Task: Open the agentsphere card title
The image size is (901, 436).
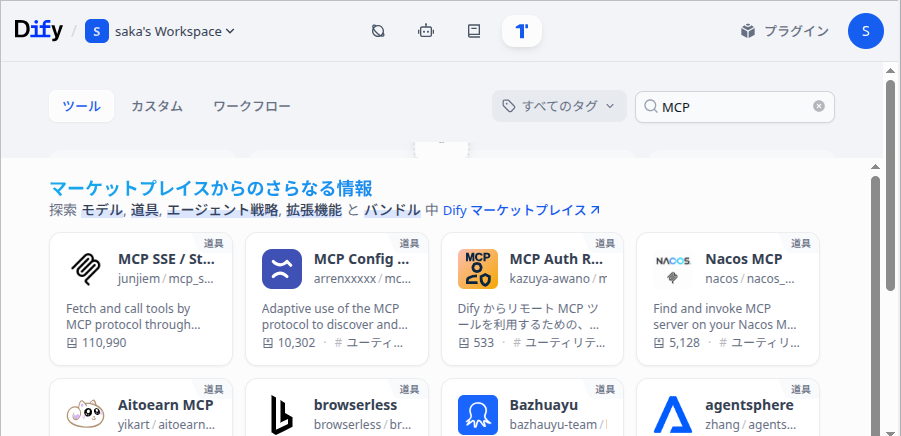Action: coord(749,405)
